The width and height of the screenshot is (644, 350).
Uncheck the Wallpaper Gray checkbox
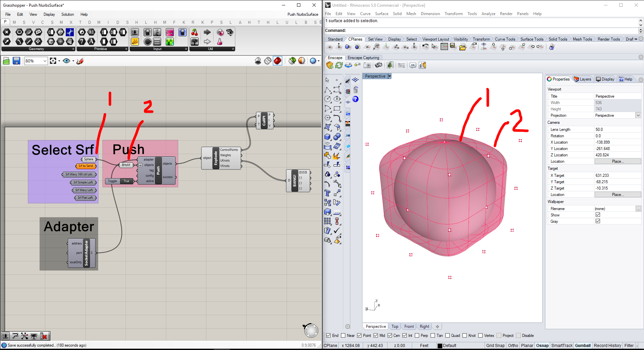(598, 221)
